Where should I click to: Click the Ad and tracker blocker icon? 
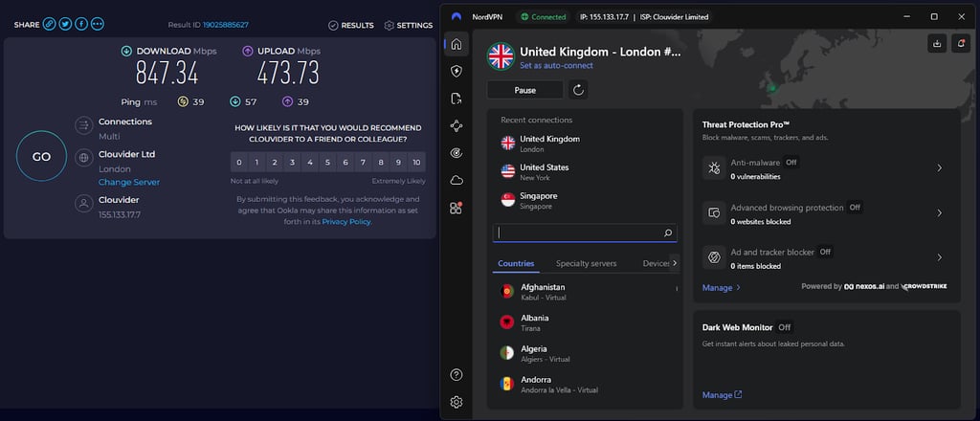[714, 257]
